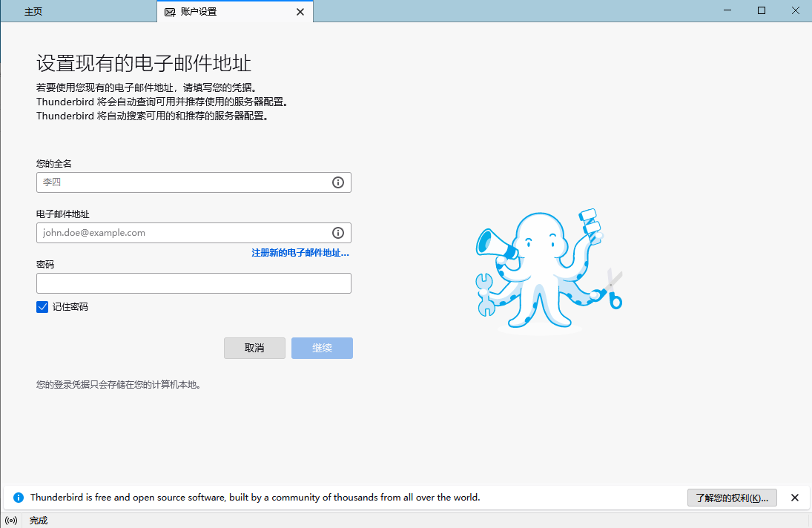Toggle the 记住密码 checkbox
This screenshot has height=528, width=812.
[x=42, y=307]
